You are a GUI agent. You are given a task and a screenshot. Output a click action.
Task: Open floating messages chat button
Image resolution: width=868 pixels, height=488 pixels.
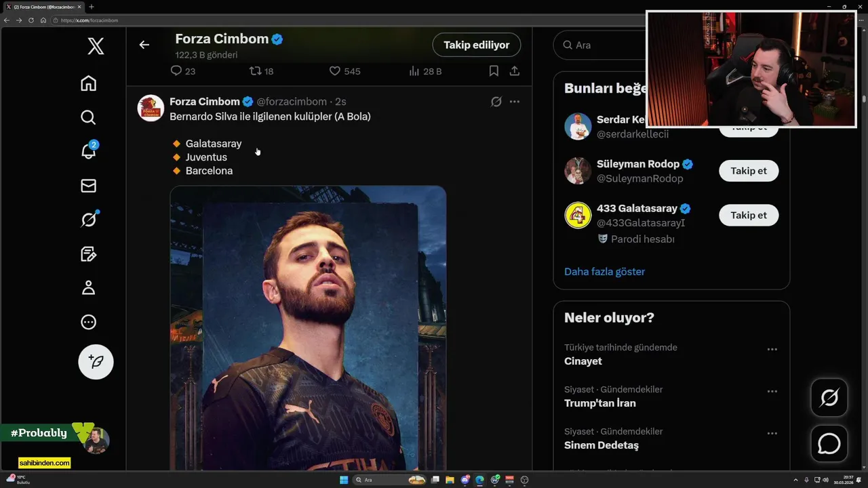pyautogui.click(x=829, y=444)
